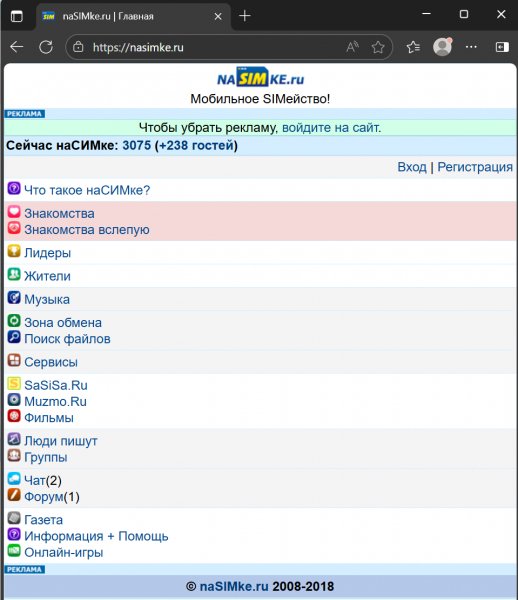Image resolution: width=518 pixels, height=600 pixels.
Task: Click the red film reel icon next to Фильмы
Action: point(14,416)
